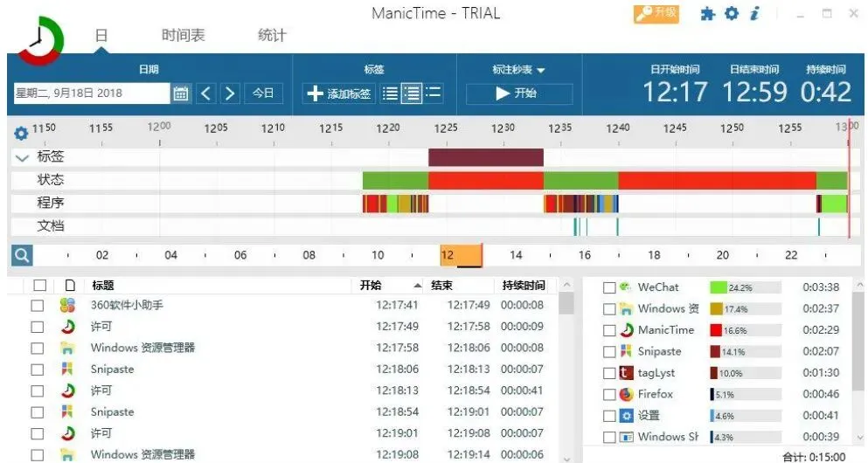Toggle the select-all checkbox in list header

[39, 285]
